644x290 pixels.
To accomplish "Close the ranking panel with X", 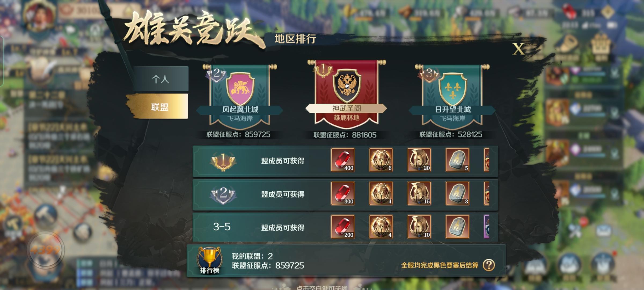I will click(x=518, y=49).
